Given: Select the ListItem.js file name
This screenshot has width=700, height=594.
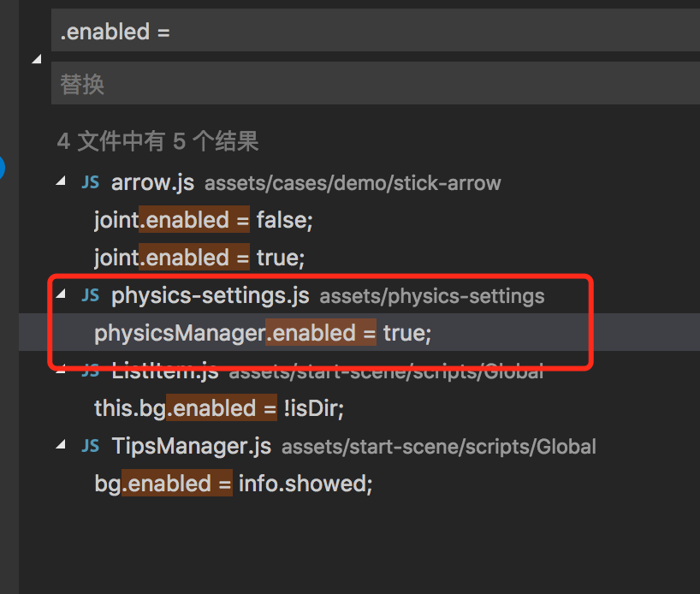Looking at the screenshot, I should click(x=164, y=372).
